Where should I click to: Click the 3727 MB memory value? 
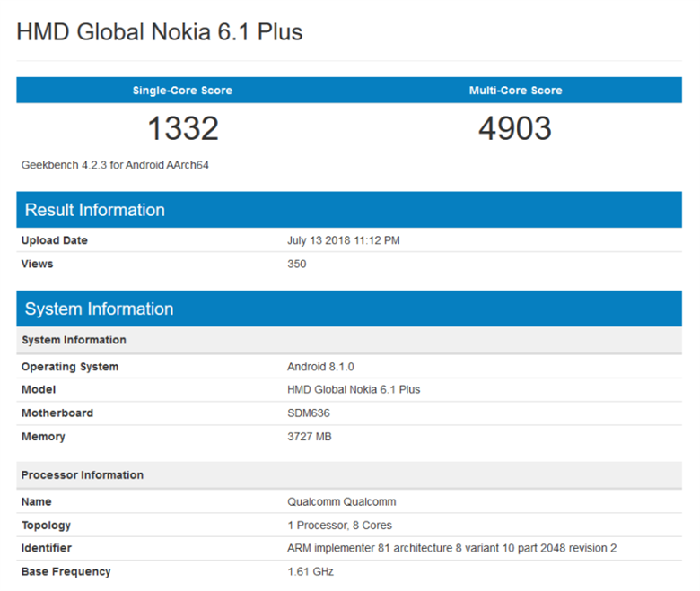click(x=310, y=437)
